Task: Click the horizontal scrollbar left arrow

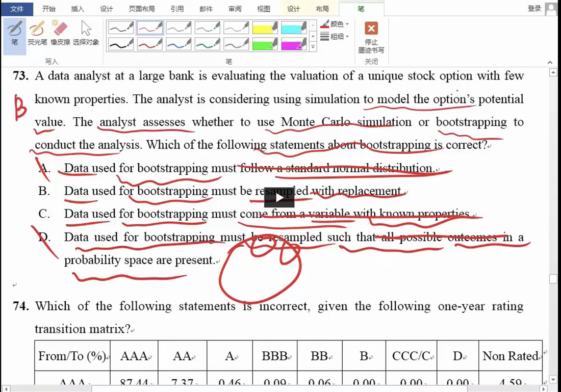Action: click(6, 388)
